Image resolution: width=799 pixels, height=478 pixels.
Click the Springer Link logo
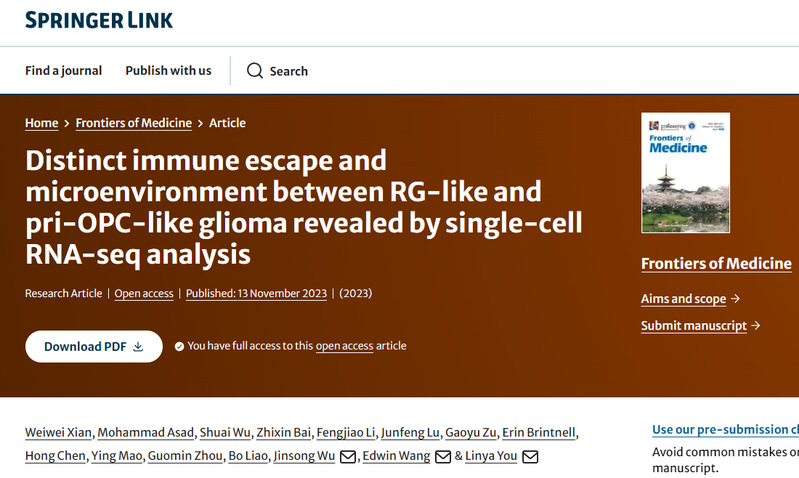(99, 20)
